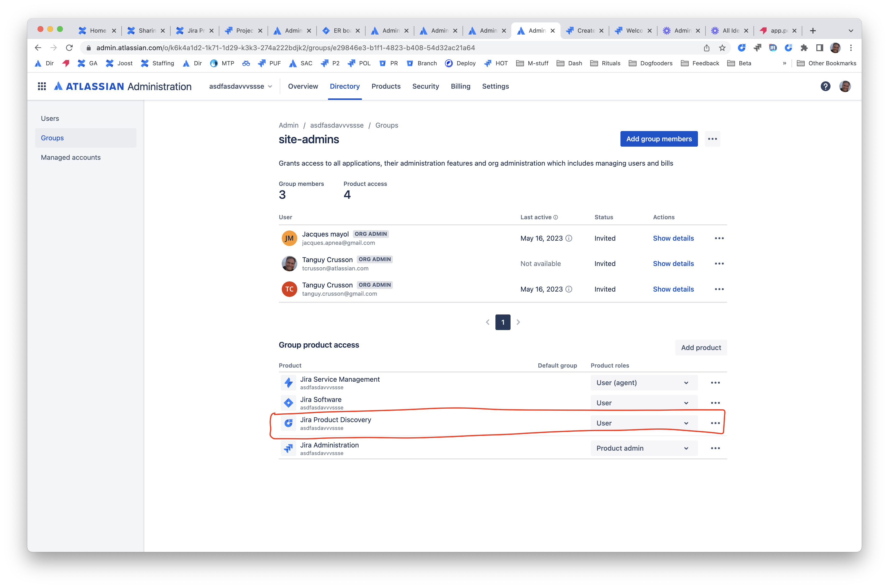Click the Jira Service Management lightning icon

pyautogui.click(x=289, y=382)
